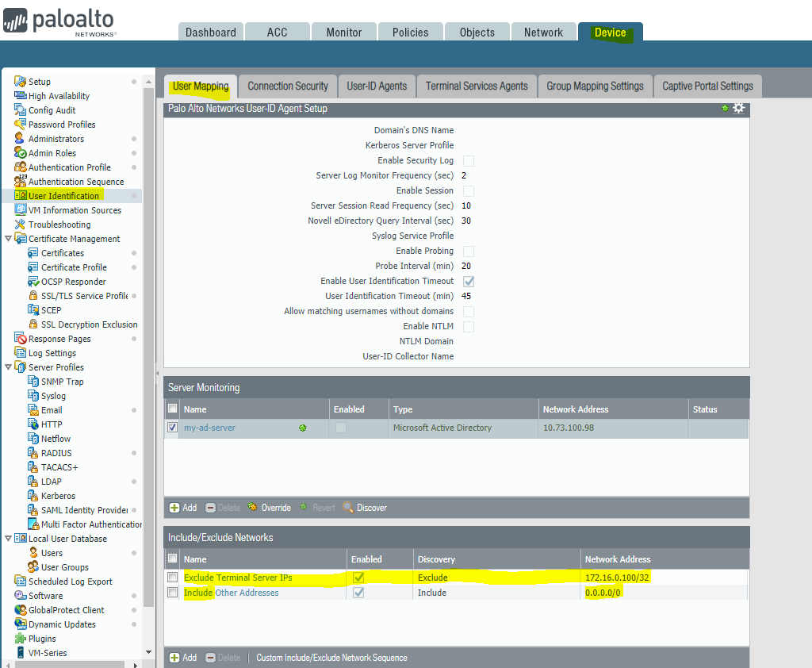
Task: Check the Exclude Terminal Server IPs row
Action: pos(172,578)
